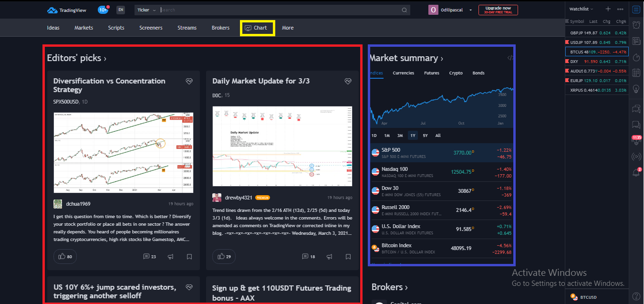The image size is (644, 304).
Task: Select the All chart range
Action: [x=438, y=136]
